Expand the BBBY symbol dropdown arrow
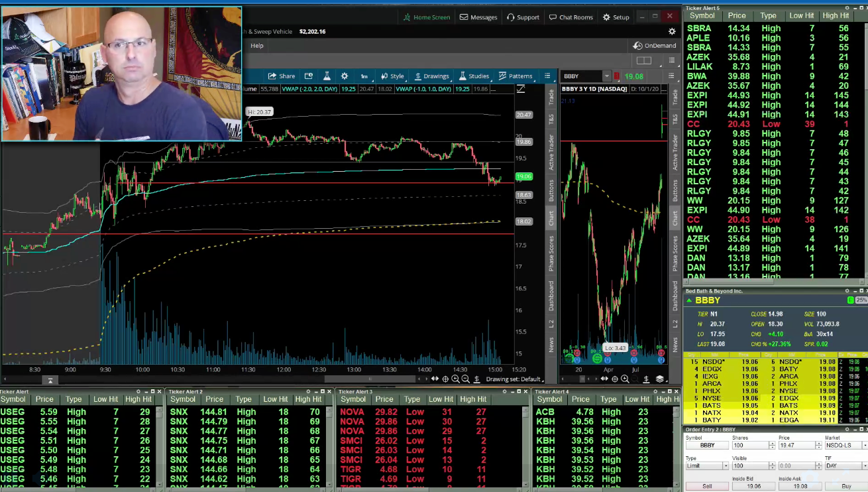 (606, 76)
